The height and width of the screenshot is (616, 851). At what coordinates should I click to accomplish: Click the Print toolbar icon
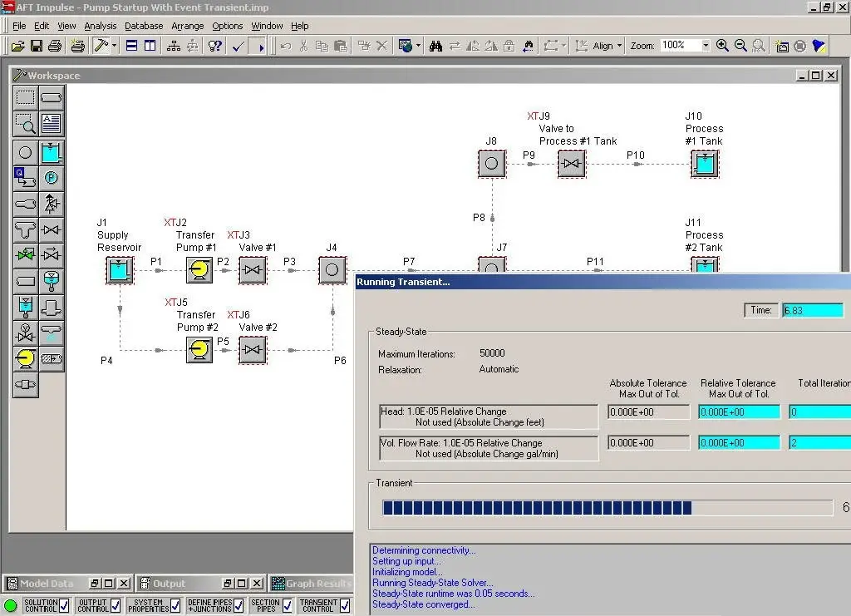coord(55,46)
